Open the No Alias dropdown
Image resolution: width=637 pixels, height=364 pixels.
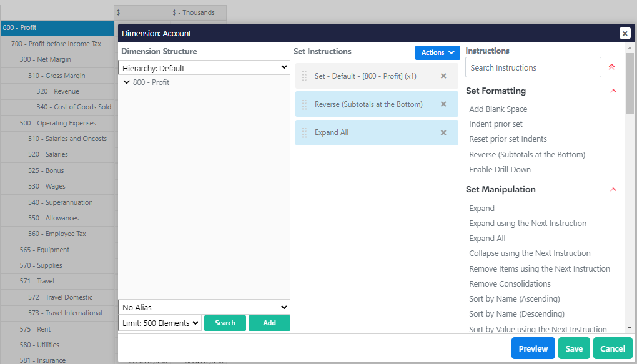[204, 307]
